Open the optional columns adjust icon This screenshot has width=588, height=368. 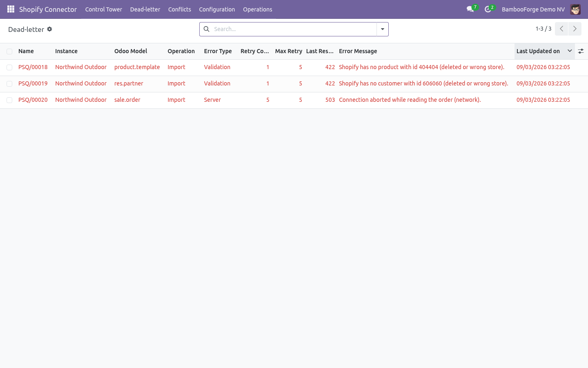point(581,51)
